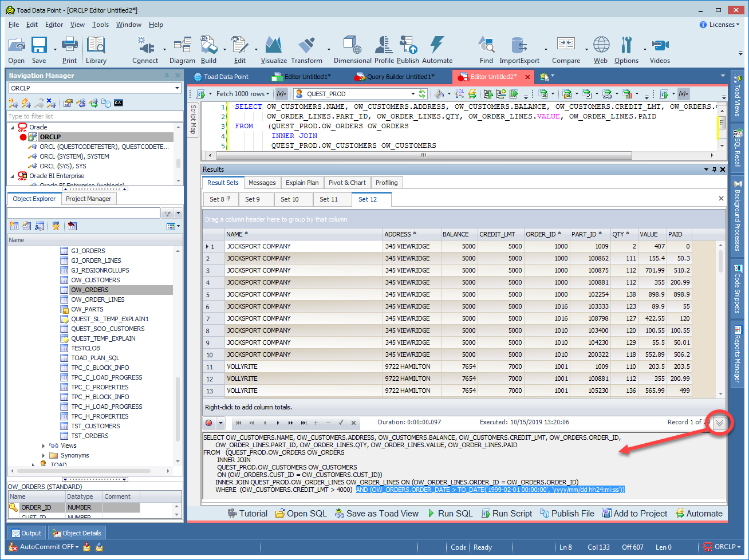Click the Publish icon in main toolbar
The width and height of the screenshot is (749, 560).
408,45
